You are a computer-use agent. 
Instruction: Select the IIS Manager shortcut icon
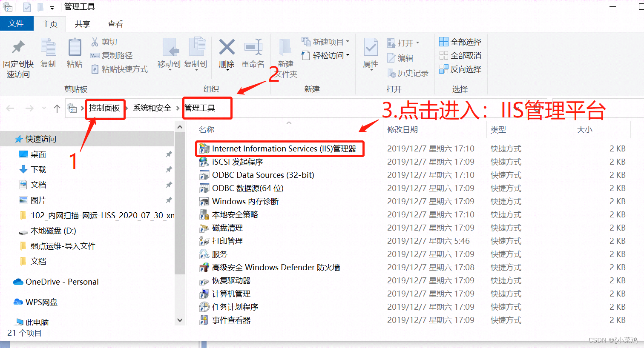point(204,148)
